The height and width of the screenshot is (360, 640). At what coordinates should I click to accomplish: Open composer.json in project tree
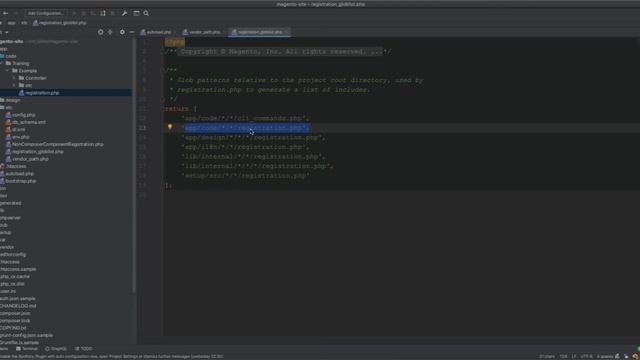click(x=15, y=313)
